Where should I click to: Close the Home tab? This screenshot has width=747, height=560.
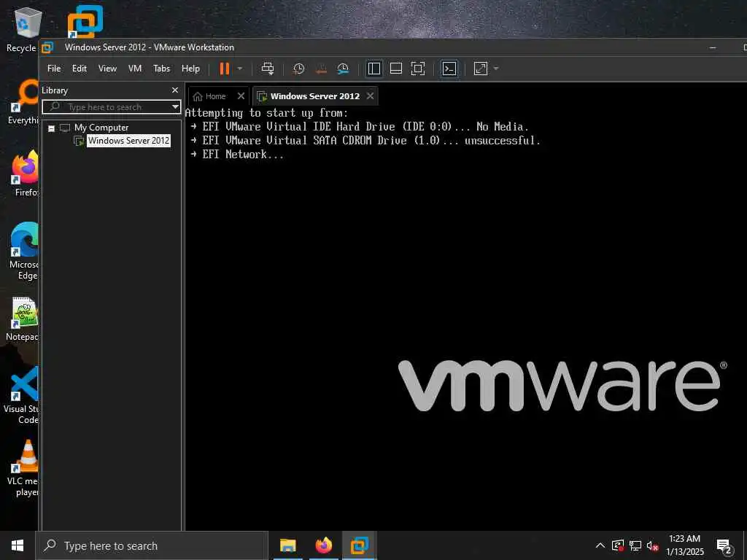tap(241, 96)
